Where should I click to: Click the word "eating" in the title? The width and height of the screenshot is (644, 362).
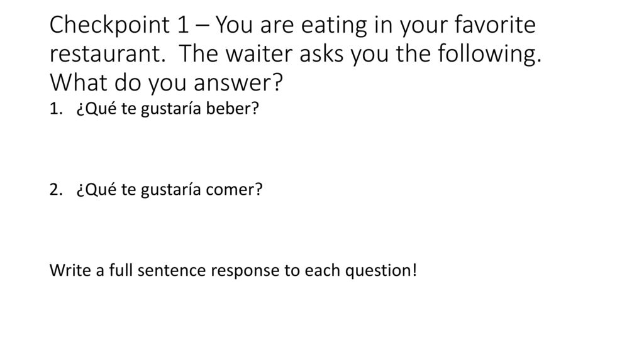tap(334, 25)
